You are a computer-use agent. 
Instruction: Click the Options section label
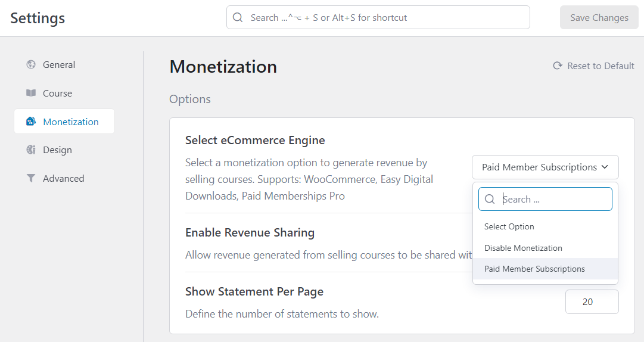click(190, 100)
